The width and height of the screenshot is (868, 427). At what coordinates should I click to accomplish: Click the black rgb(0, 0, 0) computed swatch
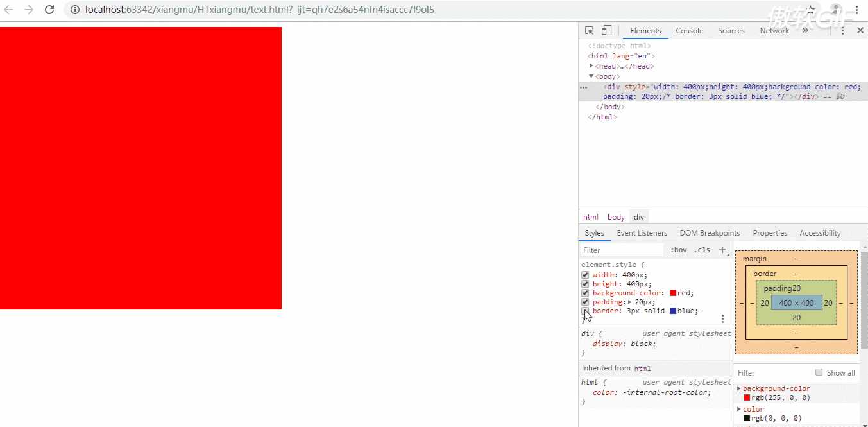pyautogui.click(x=747, y=418)
